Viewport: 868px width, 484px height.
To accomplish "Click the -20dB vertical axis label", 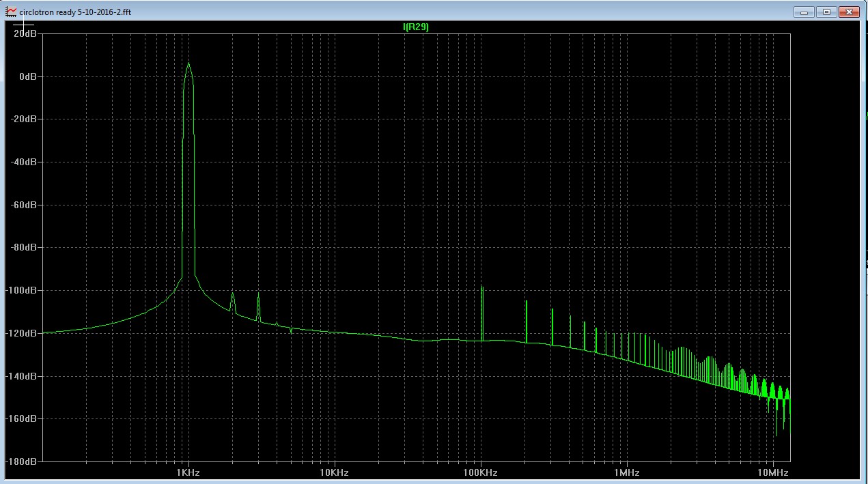I will pos(23,119).
